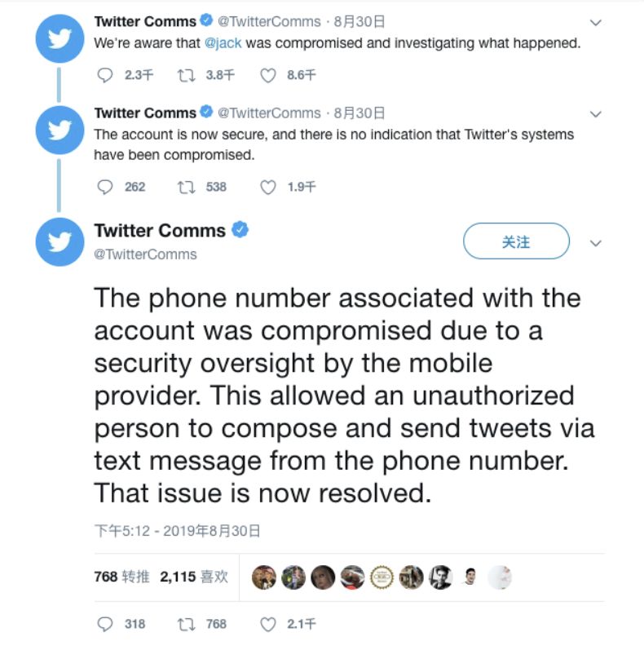Open the @jack mention link
Screen dimensions: 644x672
(x=223, y=44)
